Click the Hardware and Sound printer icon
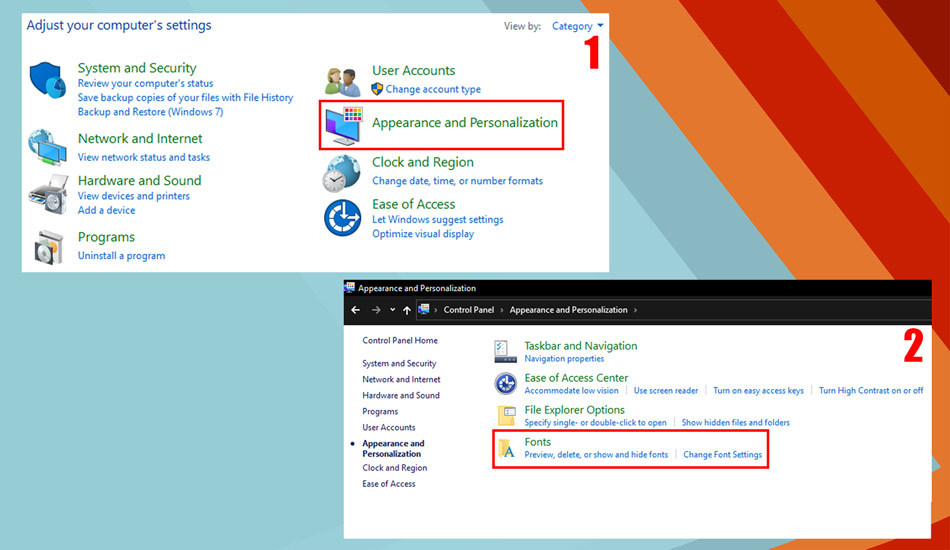This screenshot has width=950, height=550. [x=46, y=191]
